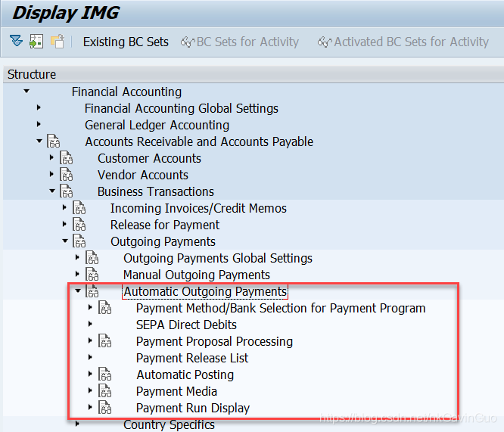Image resolution: width=504 pixels, height=432 pixels.
Task: Open documentation icon for Payment Proposal Processing
Action: 104,341
